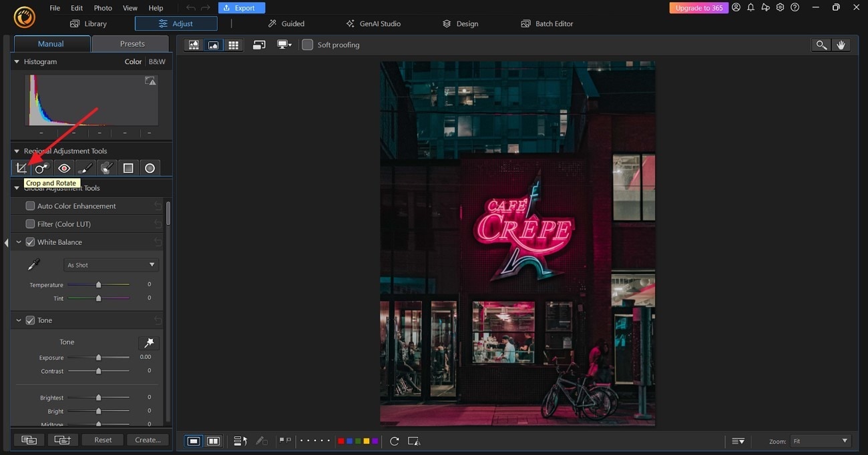Select the Adjustment Selection brush tool
Viewport: 868px width, 455px height.
[x=107, y=168]
